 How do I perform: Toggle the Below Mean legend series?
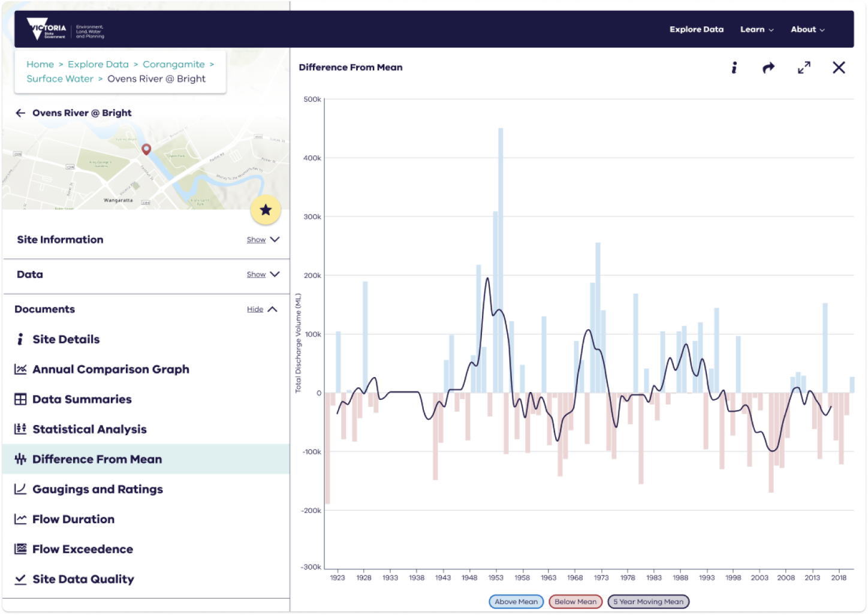[575, 602]
